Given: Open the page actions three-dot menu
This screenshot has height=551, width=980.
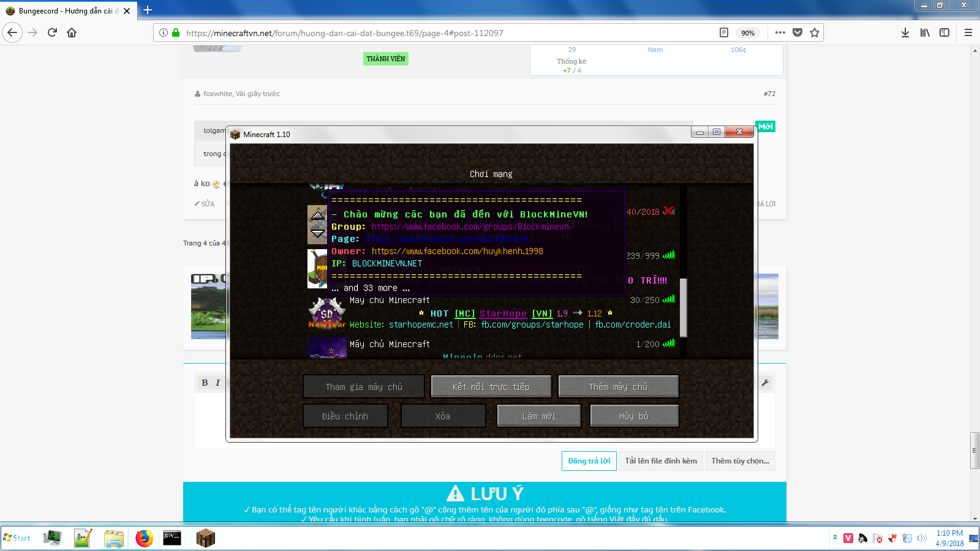Looking at the screenshot, I should (780, 32).
